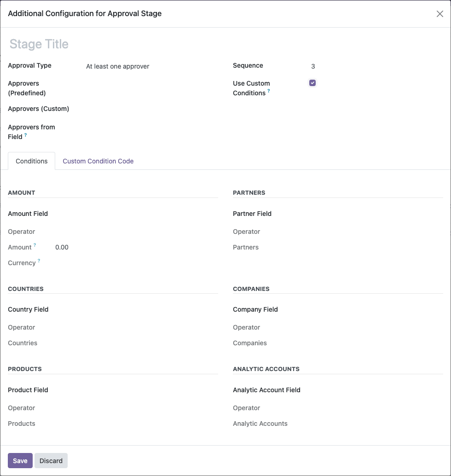Image resolution: width=451 pixels, height=476 pixels.
Task: Click the Currency label
Action: tap(22, 263)
